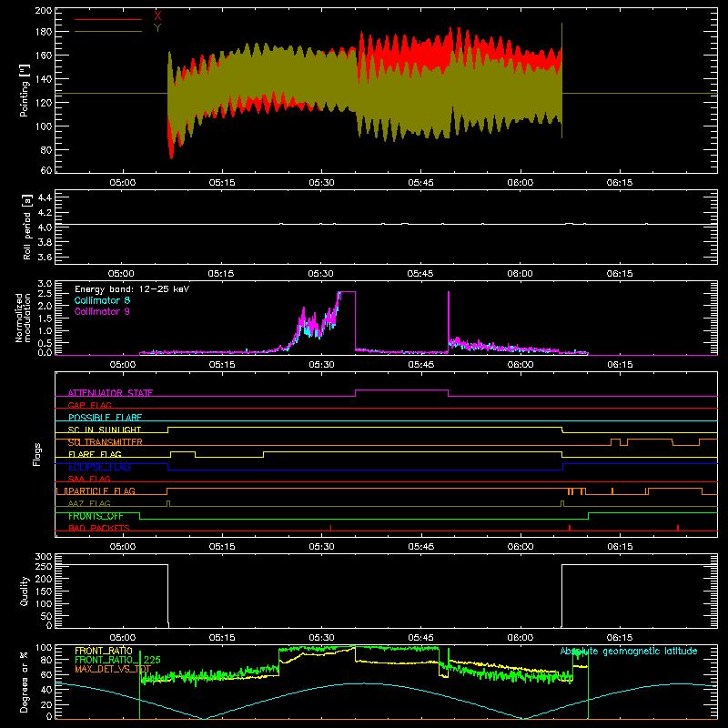Click the X legend label
This screenshot has height=728, width=728.
click(x=157, y=16)
